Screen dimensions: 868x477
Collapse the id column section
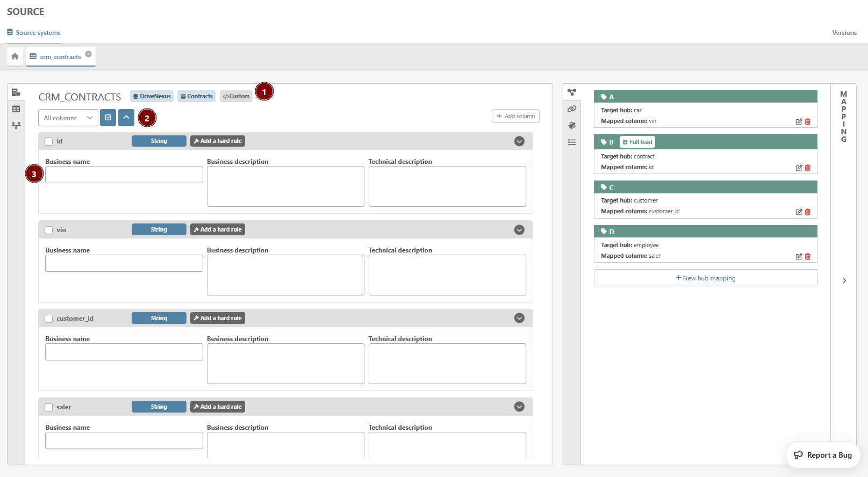[519, 141]
